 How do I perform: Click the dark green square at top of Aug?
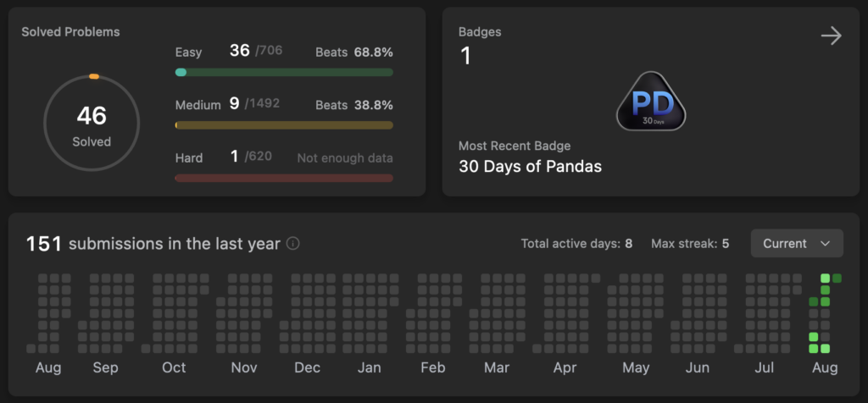[837, 278]
